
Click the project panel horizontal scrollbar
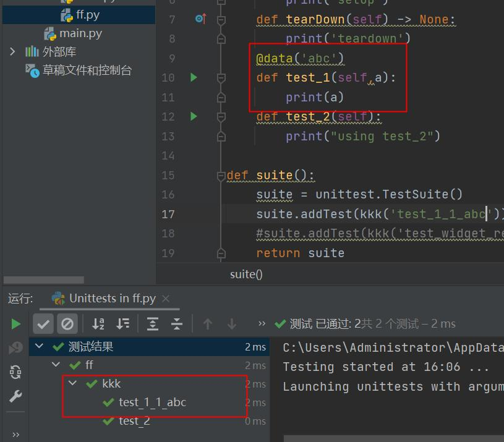pos(44,280)
